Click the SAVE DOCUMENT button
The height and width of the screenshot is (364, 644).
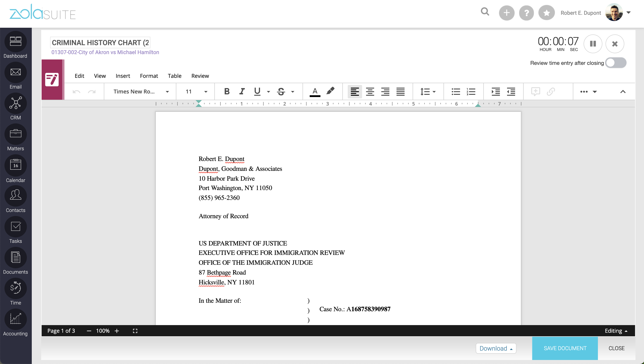[565, 348]
